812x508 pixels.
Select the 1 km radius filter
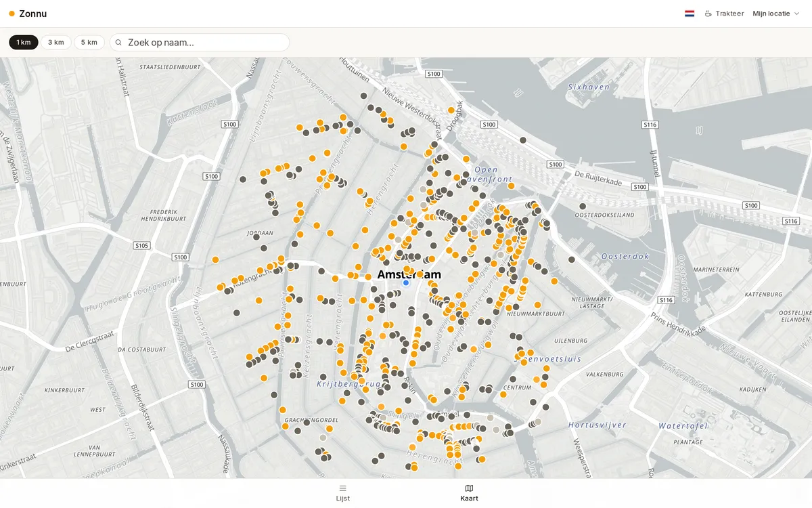point(24,42)
